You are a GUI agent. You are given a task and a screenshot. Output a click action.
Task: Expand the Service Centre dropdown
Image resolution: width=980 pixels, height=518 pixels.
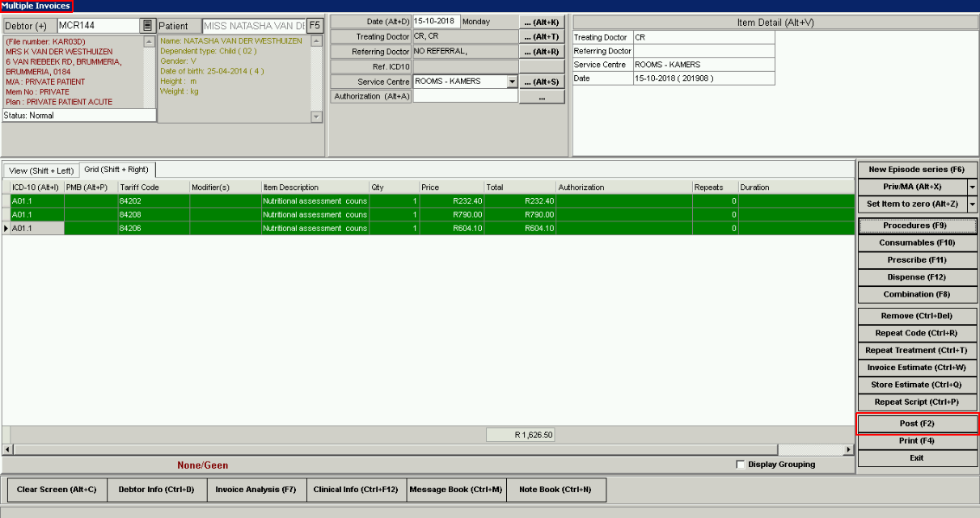[512, 82]
